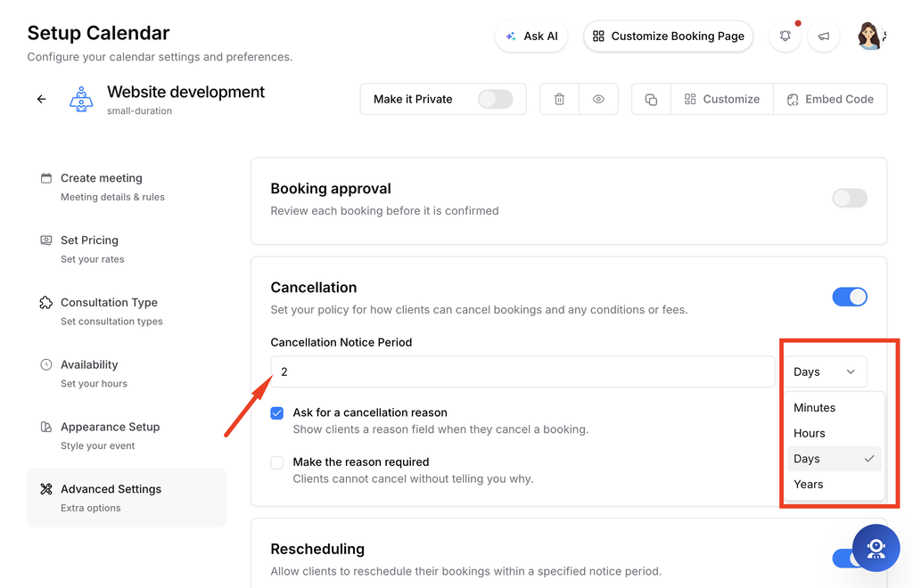Enable the Booking approval toggle
Viewport: 913px width, 588px height.
click(x=850, y=198)
